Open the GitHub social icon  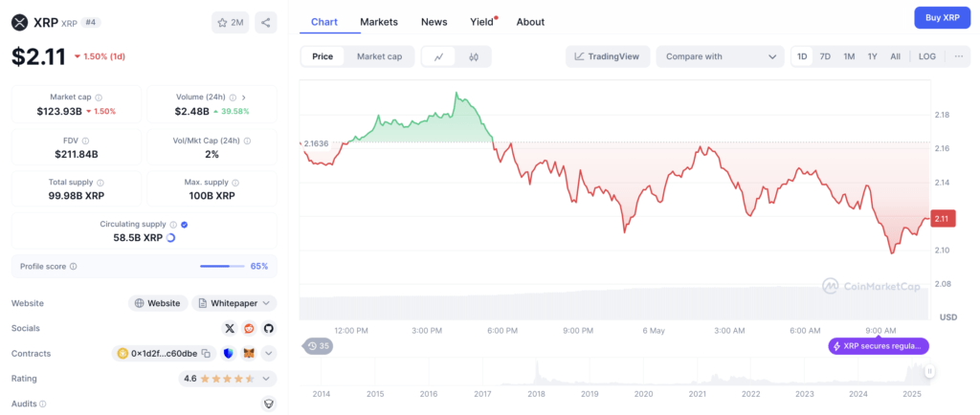pos(268,328)
